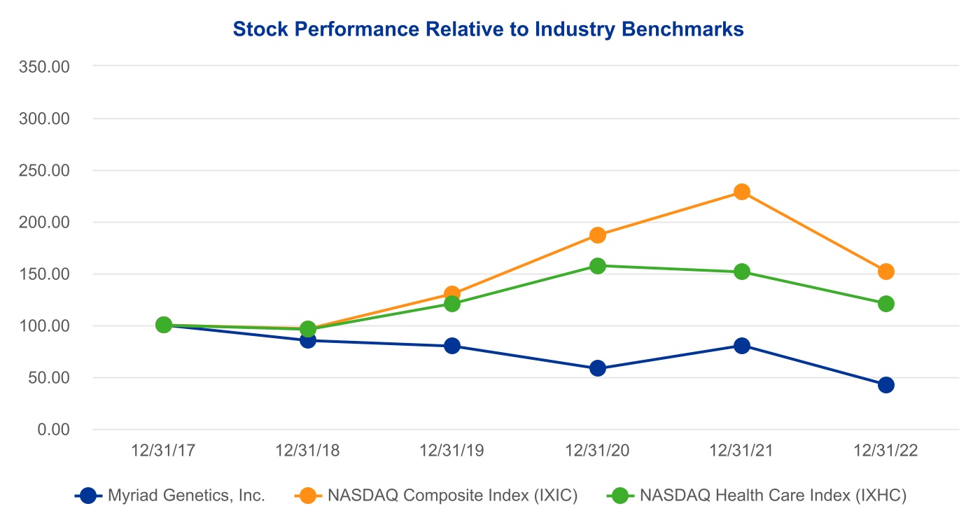This screenshot has width=980, height=532.
Task: Click Myriad Genetics data point at 12/31/22
Action: [885, 385]
